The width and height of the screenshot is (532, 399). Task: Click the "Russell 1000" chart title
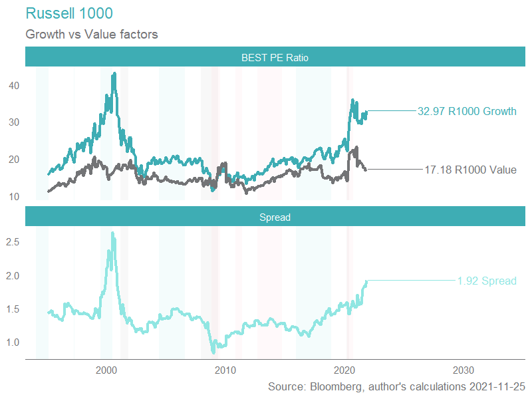click(68, 13)
